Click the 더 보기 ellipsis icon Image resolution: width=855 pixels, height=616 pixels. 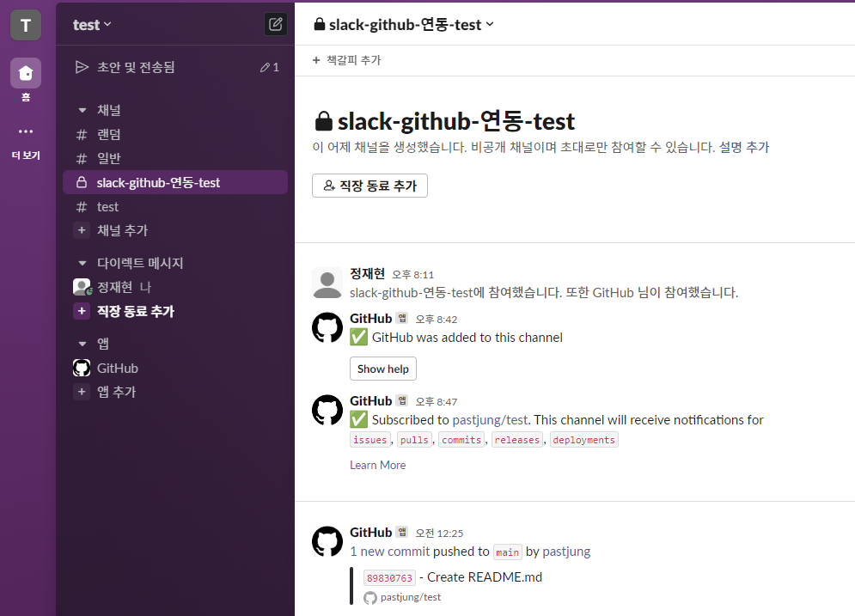[x=25, y=131]
